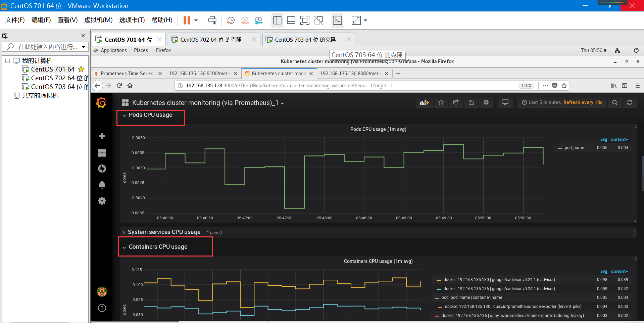Image resolution: width=644 pixels, height=323 pixels.
Task: Open Firefox Library icon
Action: tap(614, 86)
